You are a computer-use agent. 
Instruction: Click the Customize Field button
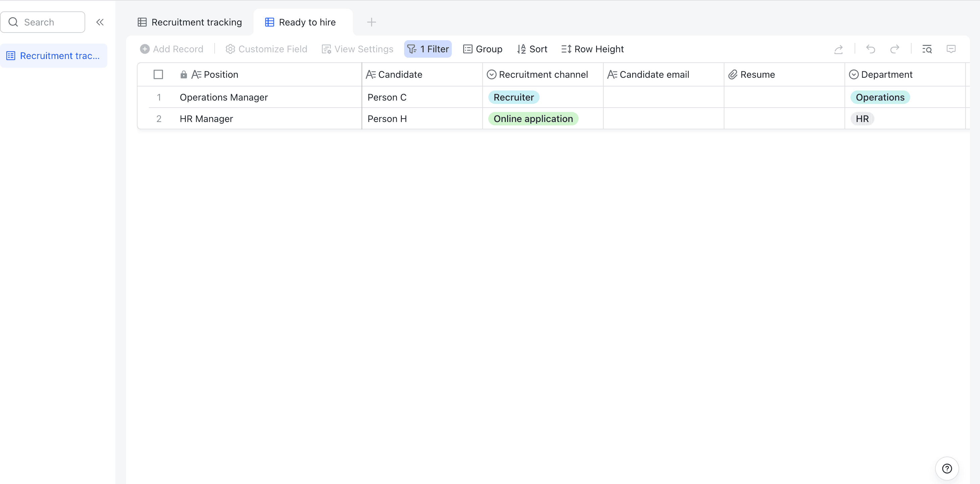266,49
